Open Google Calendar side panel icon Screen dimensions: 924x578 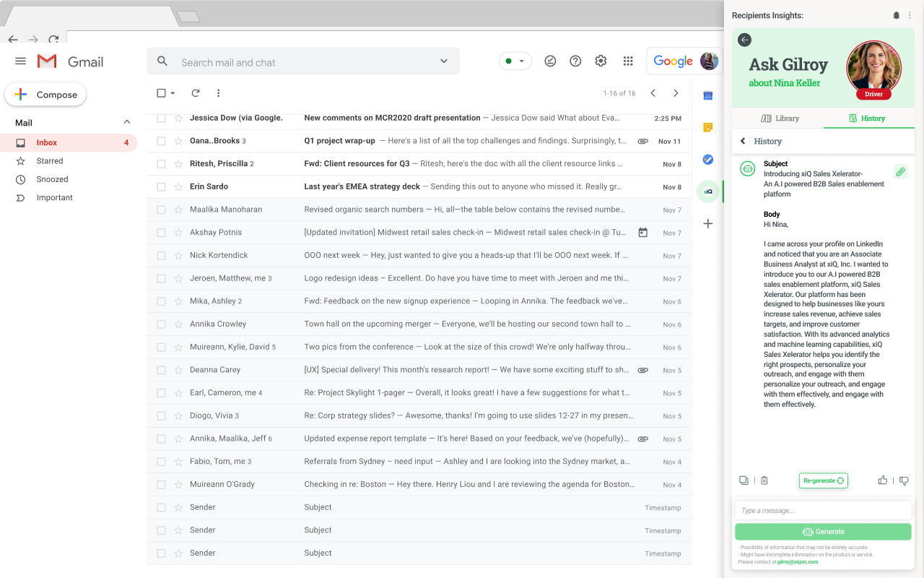(708, 95)
